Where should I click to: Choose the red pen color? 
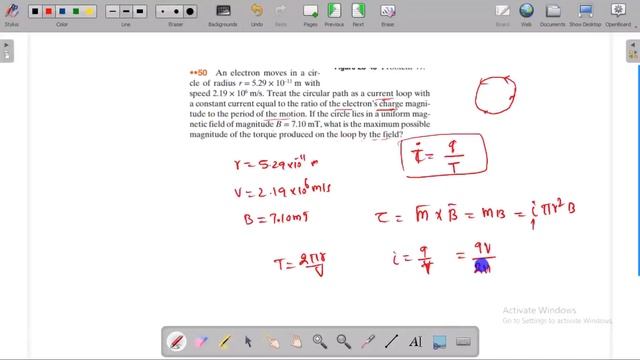tap(49, 11)
